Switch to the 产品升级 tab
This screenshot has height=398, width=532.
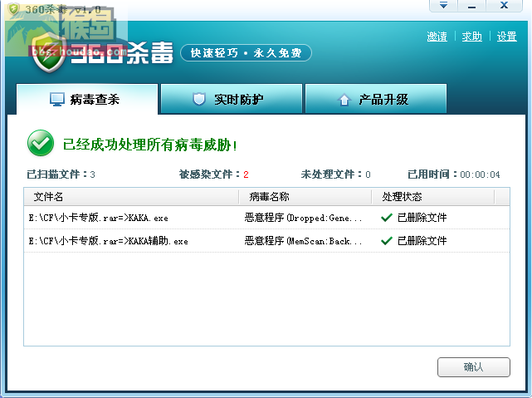click(376, 99)
